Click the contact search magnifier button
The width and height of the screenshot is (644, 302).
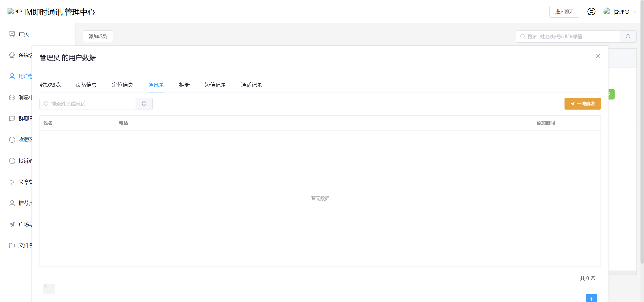click(x=144, y=104)
